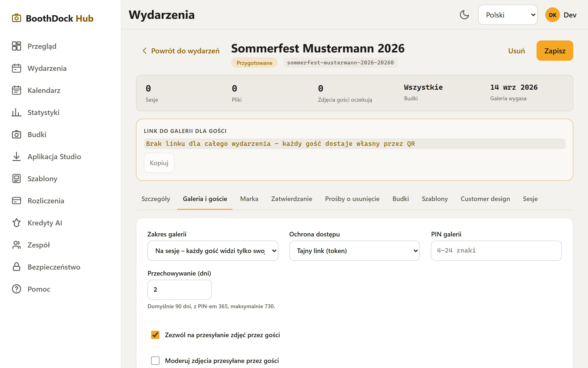588x368 pixels.
Task: Click the Dev username label
Action: click(570, 15)
